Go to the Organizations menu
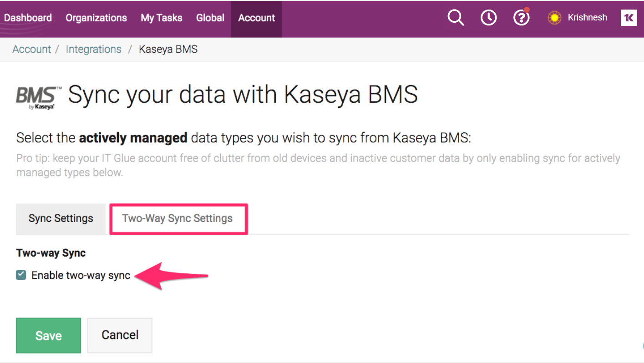 [x=96, y=18]
